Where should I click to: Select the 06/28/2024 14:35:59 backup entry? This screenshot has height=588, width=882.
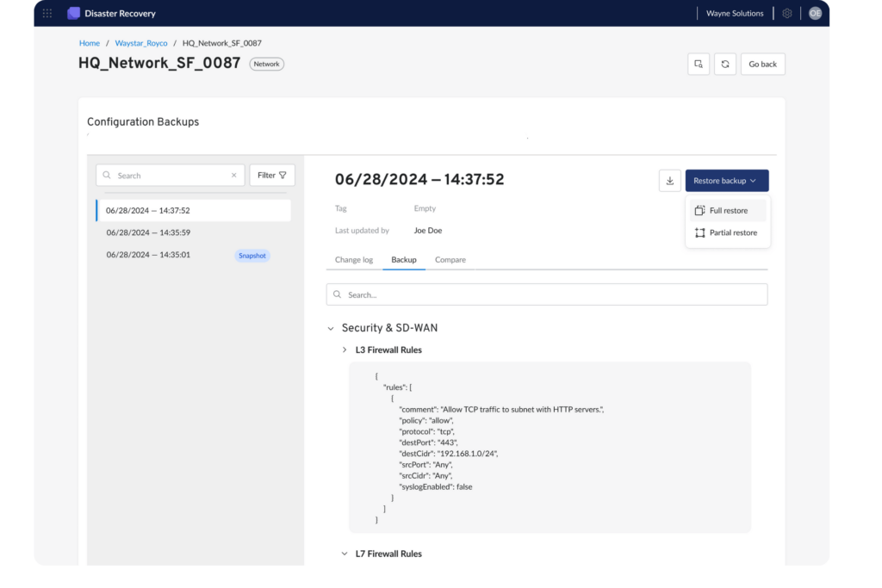coord(149,232)
